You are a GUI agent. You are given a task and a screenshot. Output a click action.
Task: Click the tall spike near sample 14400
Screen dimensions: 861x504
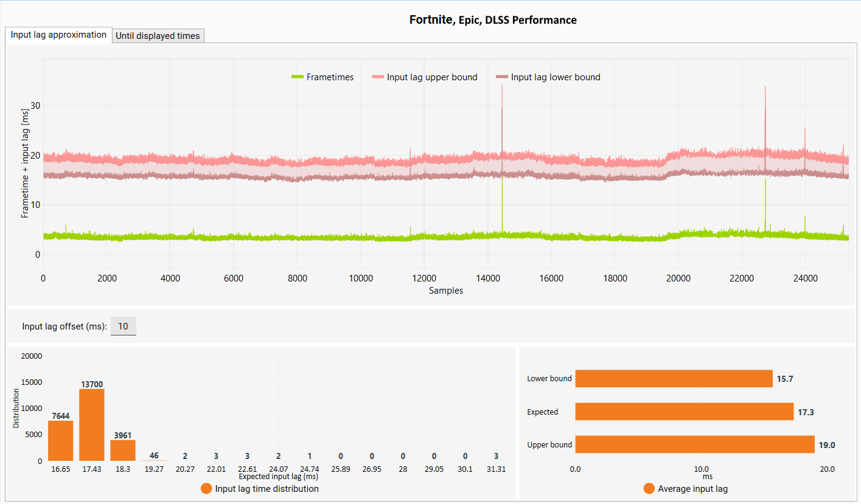502,122
